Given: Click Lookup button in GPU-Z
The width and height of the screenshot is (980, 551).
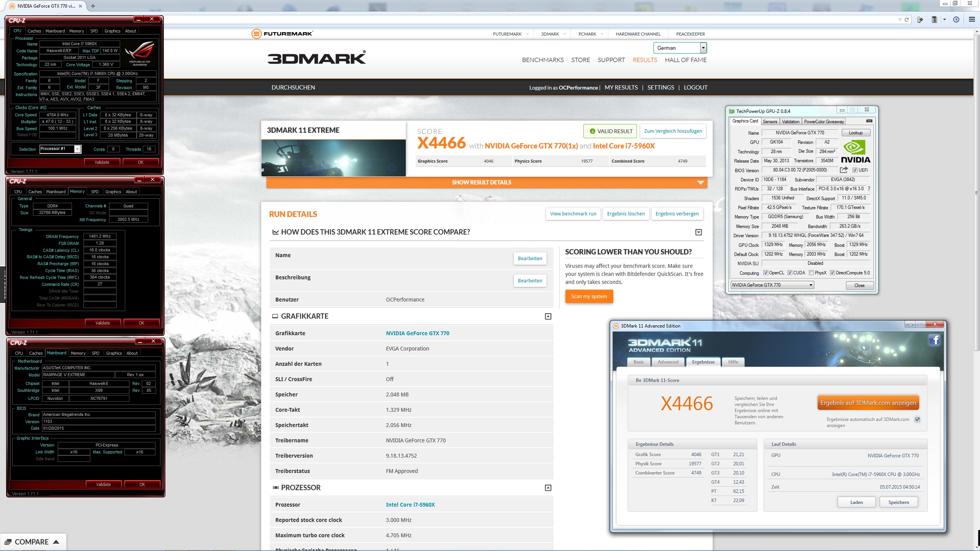Looking at the screenshot, I should click(856, 133).
